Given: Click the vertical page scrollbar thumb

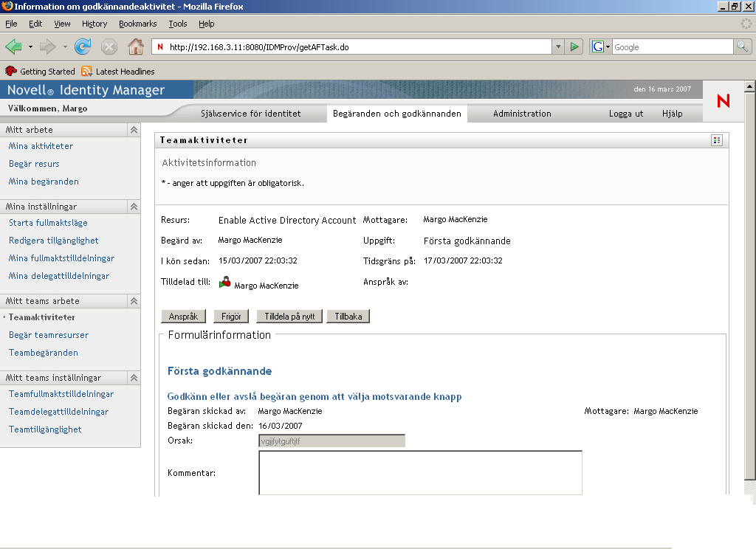Looking at the screenshot, I should click(750, 286).
